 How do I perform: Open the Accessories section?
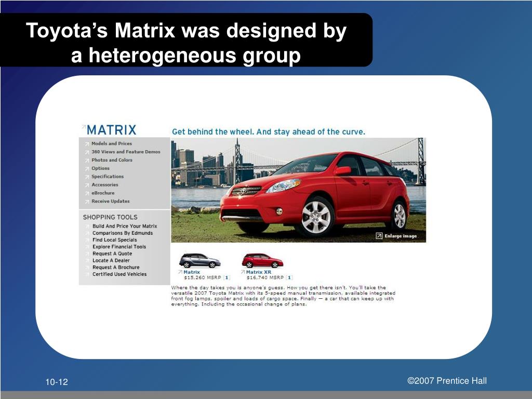(105, 184)
